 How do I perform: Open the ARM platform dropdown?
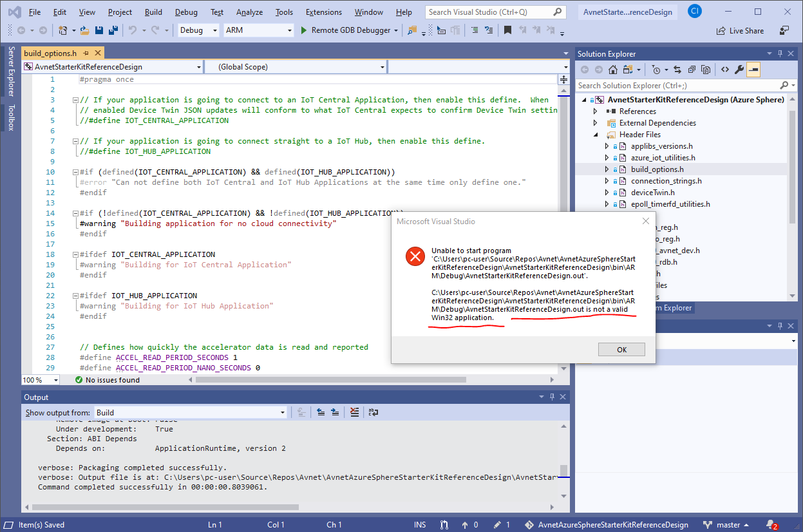258,30
